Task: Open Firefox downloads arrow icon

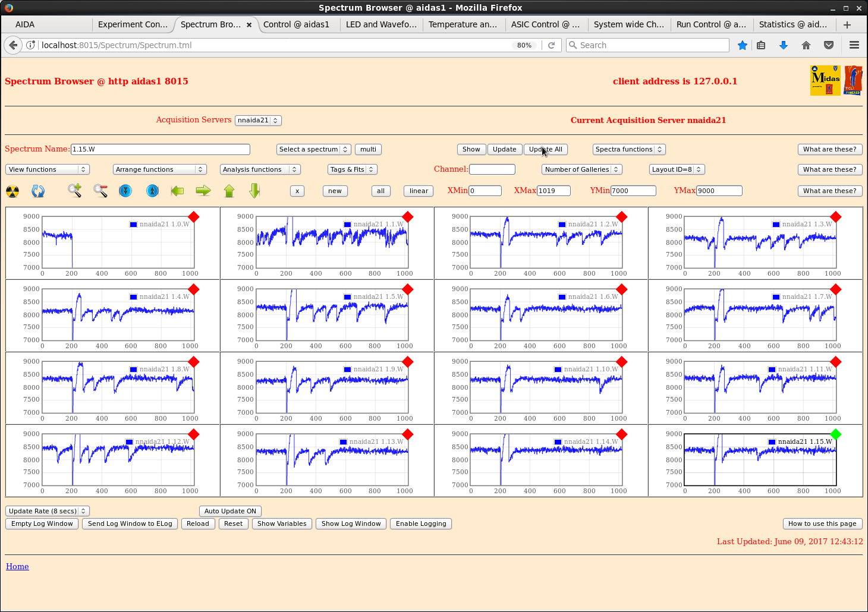Action: [x=784, y=45]
